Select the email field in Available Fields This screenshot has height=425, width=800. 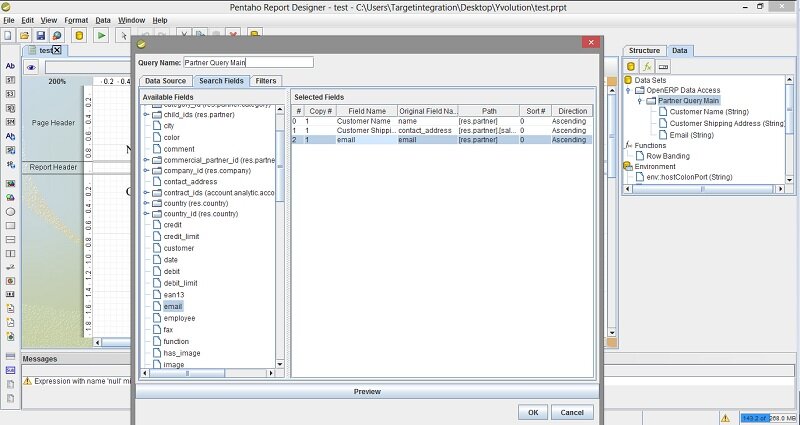click(x=172, y=307)
